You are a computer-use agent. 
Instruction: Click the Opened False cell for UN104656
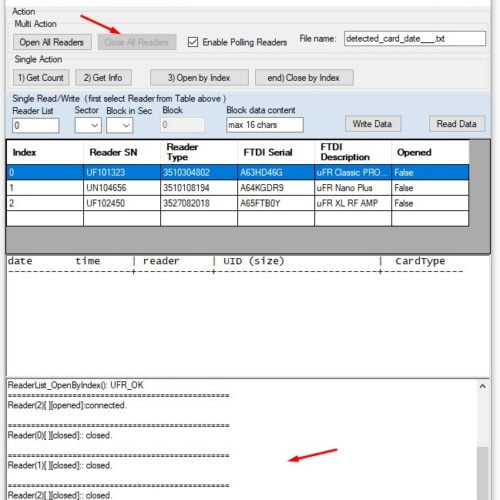point(430,188)
